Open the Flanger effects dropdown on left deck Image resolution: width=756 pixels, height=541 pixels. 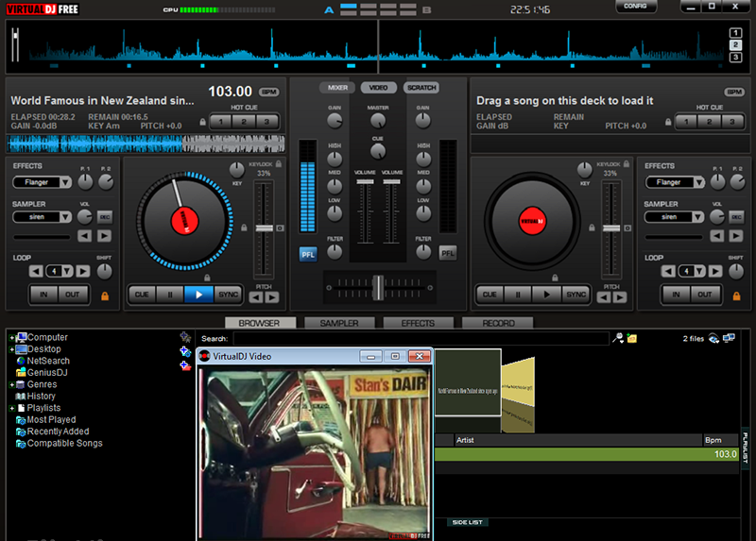(x=42, y=182)
